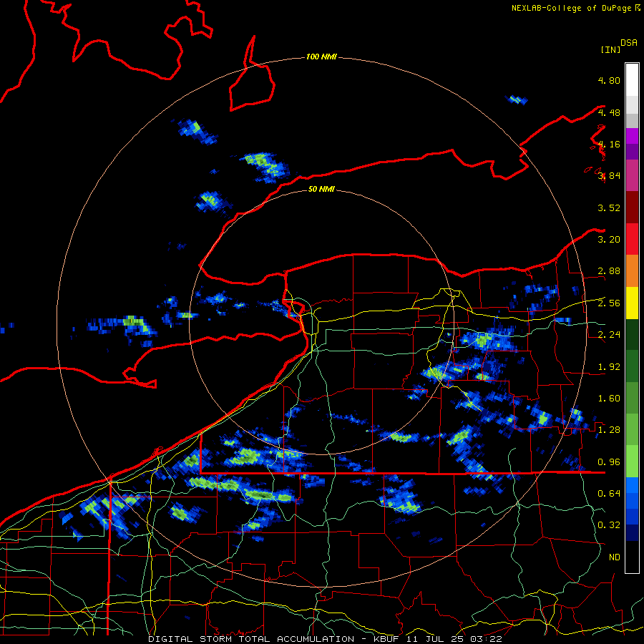The image size is (644, 644).
Task: Click the 4.48 legend value
Action: (x=609, y=112)
